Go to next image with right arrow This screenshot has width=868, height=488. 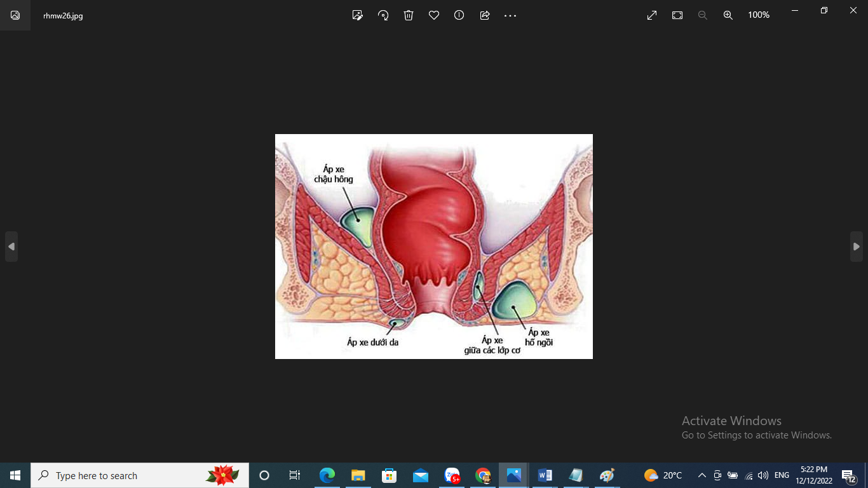[x=857, y=247]
